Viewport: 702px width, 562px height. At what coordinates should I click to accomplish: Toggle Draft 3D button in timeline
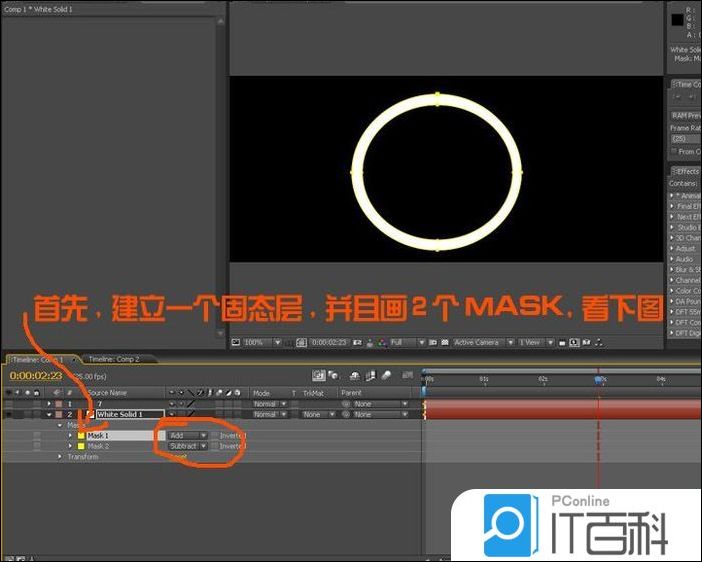point(333,375)
